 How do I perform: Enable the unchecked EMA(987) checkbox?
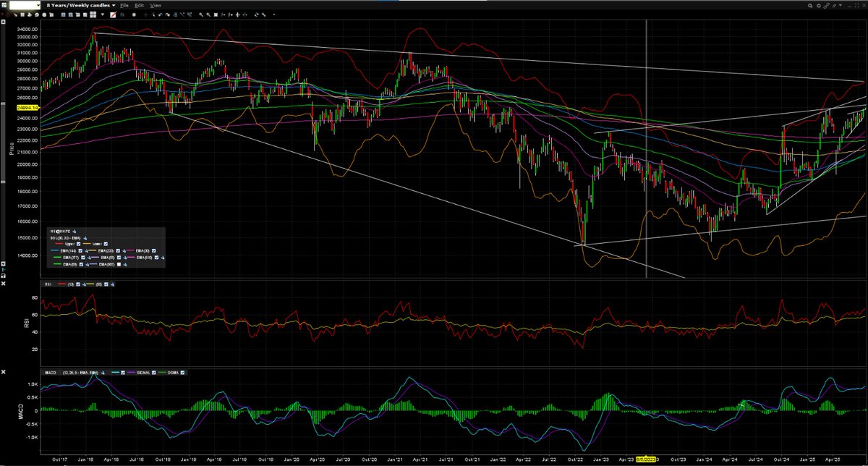point(119,264)
